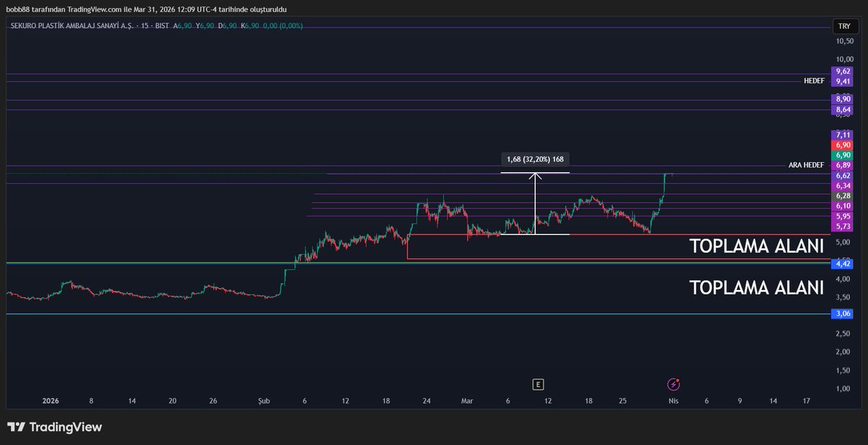The image size is (868, 445).
Task: Click the 9,62 purple price label
Action: tap(843, 72)
